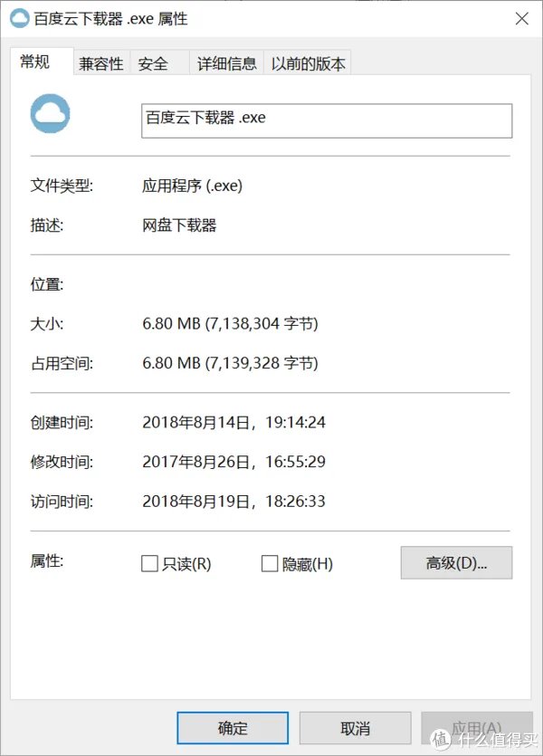Click the access time 2018年8月19日
Viewport: 543px width, 756px height.
click(x=195, y=502)
